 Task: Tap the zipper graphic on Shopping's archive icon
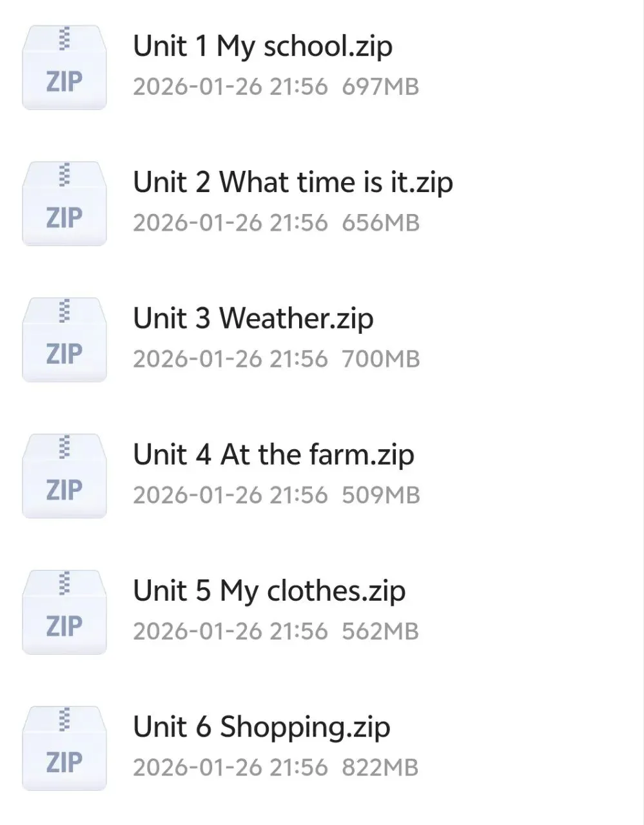64,719
